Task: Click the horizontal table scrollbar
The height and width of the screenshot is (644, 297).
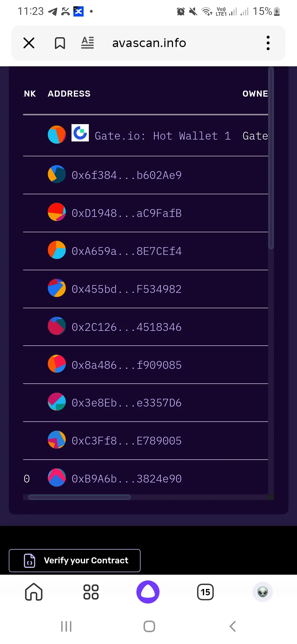Action: click(79, 497)
